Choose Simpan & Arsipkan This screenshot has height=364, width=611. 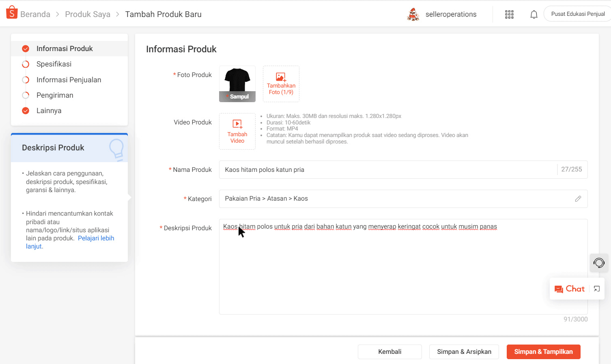(x=464, y=351)
